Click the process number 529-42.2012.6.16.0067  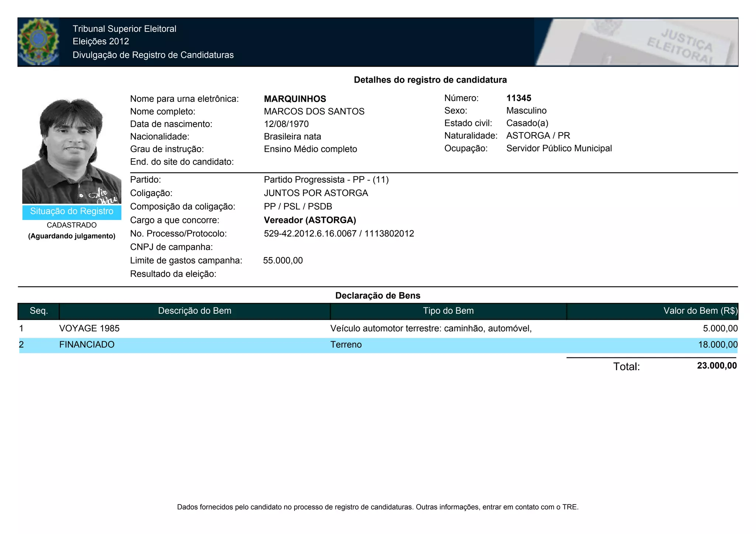pyautogui.click(x=310, y=234)
